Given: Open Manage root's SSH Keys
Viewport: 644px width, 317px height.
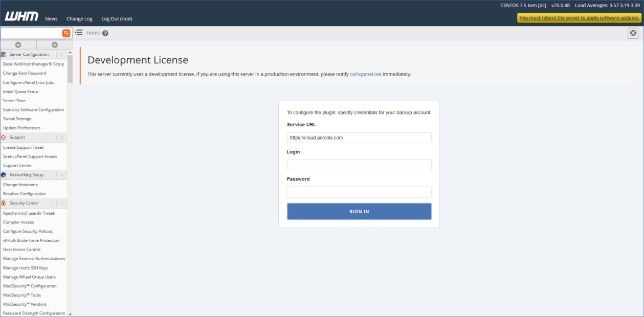Looking at the screenshot, I should click(x=26, y=268).
